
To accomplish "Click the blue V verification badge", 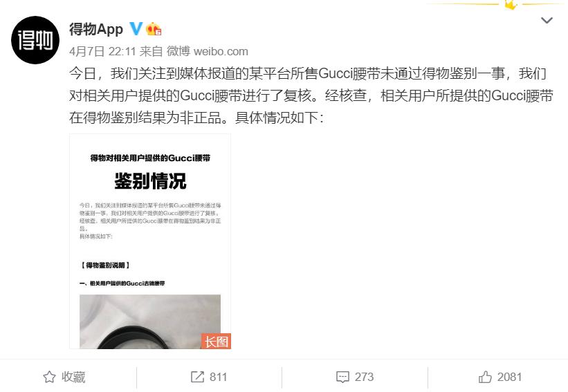I will 136,28.
